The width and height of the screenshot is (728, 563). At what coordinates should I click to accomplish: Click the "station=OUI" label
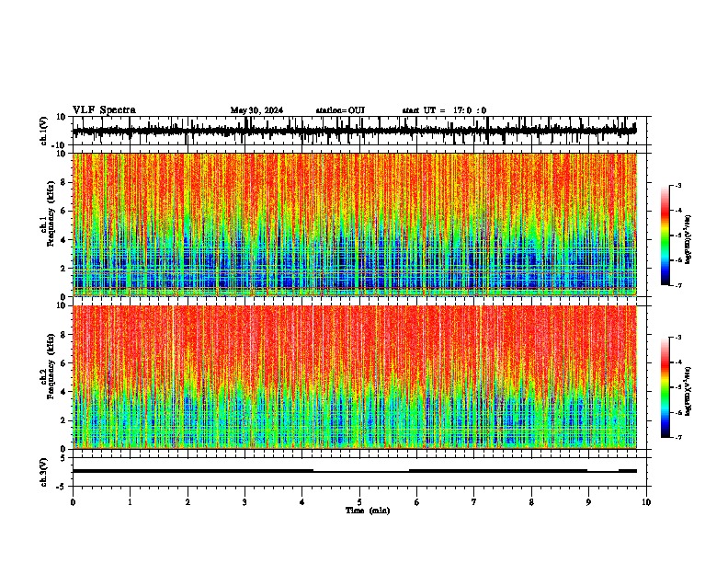[x=340, y=110]
